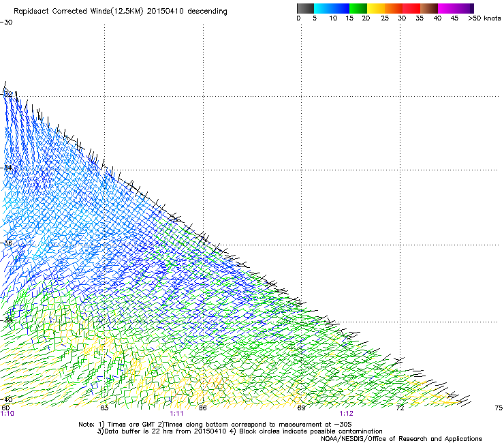Click the purple '1:11' time marker

pos(176,414)
